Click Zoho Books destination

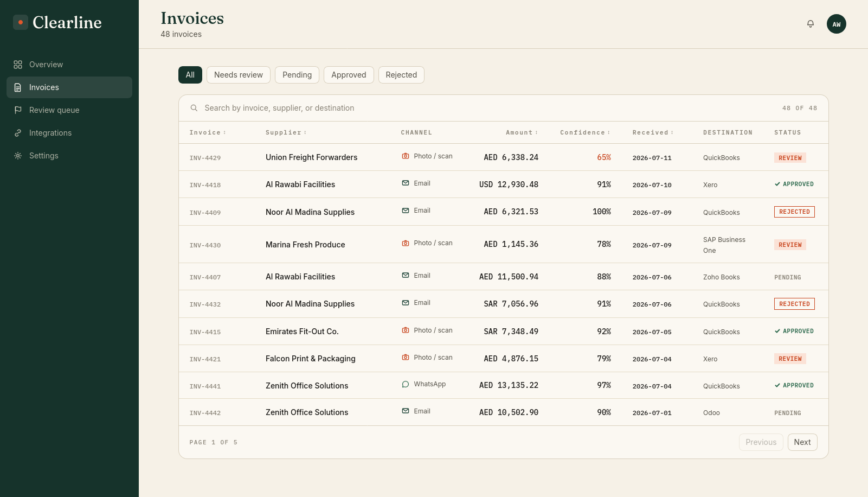722,277
